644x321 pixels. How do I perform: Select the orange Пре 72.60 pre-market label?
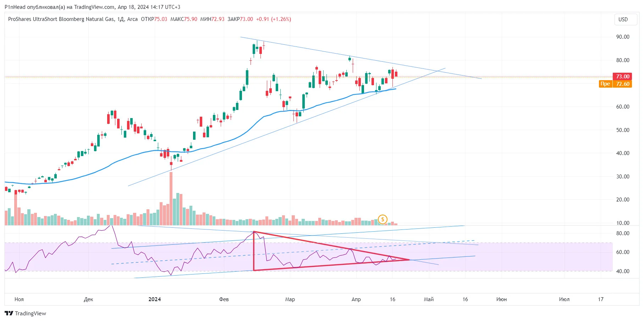pyautogui.click(x=615, y=84)
